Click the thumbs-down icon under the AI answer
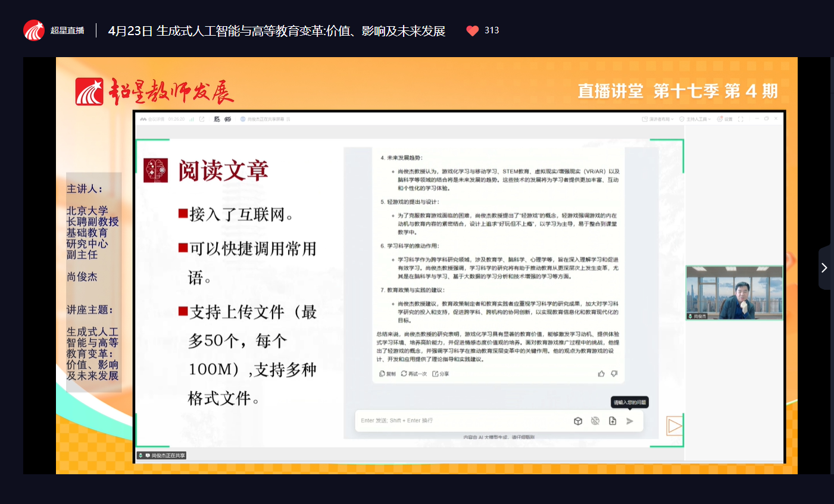This screenshot has height=504, width=834. pyautogui.click(x=614, y=374)
